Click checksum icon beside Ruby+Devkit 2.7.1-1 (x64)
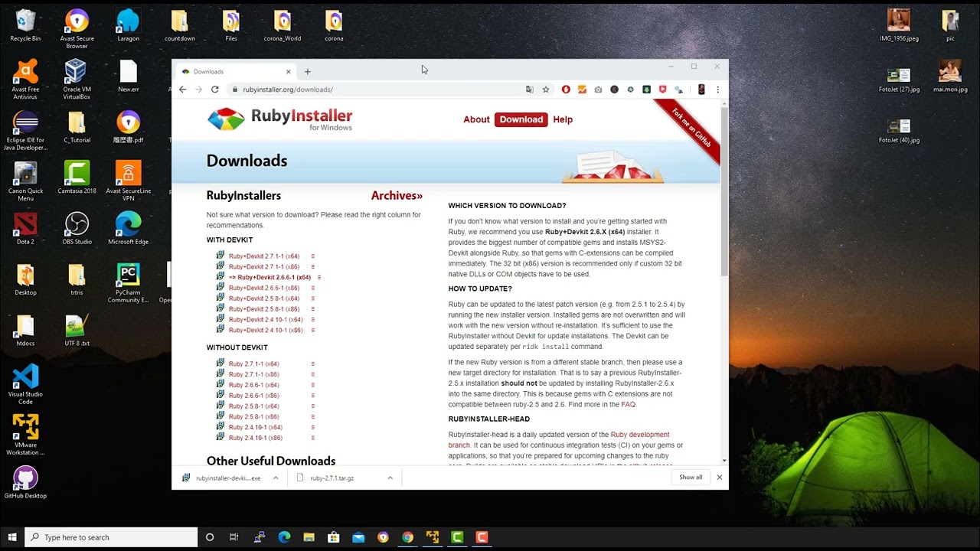The image size is (980, 551). (313, 256)
